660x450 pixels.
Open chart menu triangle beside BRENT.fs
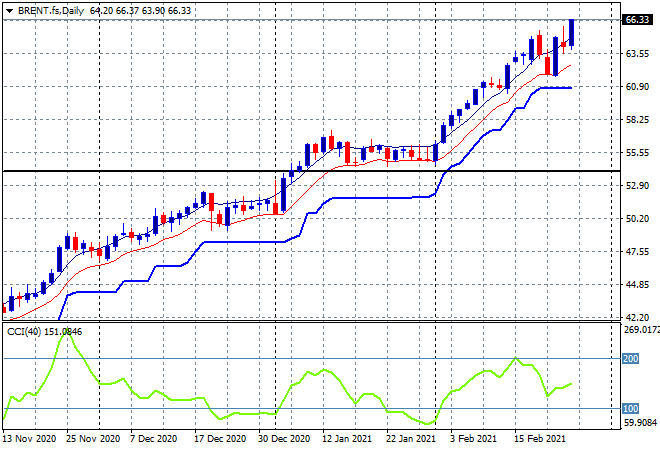(x=9, y=11)
